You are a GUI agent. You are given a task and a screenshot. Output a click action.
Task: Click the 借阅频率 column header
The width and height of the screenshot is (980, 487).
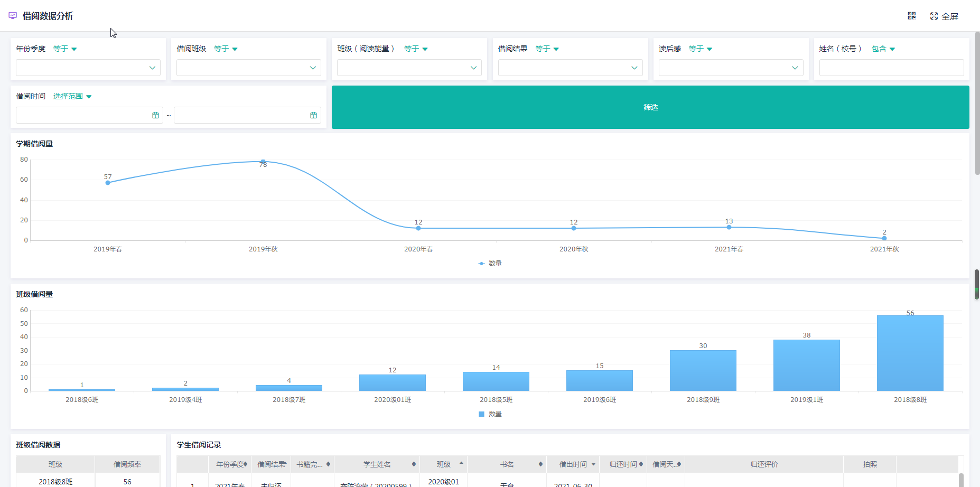(127, 464)
